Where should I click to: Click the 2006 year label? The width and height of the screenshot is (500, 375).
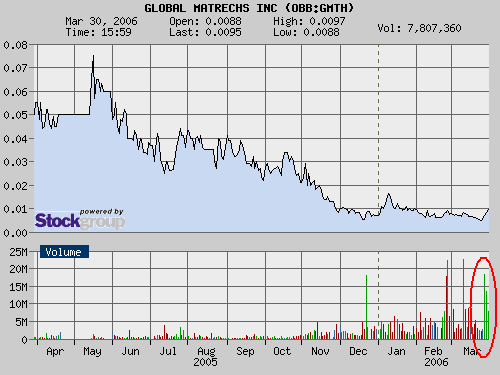436,362
